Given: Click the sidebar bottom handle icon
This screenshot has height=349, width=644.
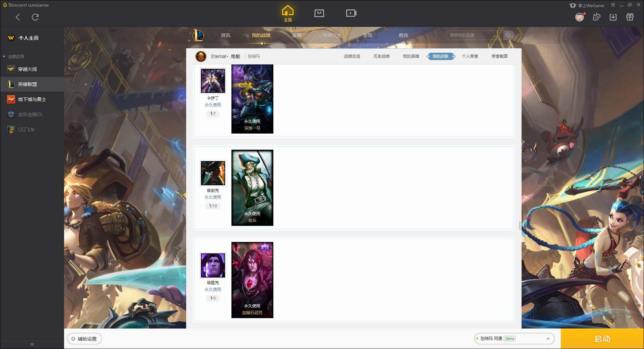Looking at the screenshot, I should [32, 344].
